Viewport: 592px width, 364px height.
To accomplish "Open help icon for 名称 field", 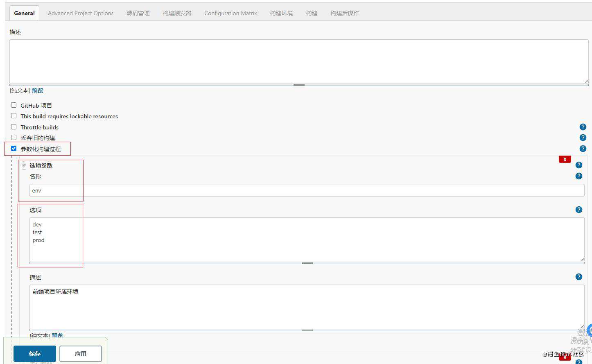I will (x=579, y=176).
